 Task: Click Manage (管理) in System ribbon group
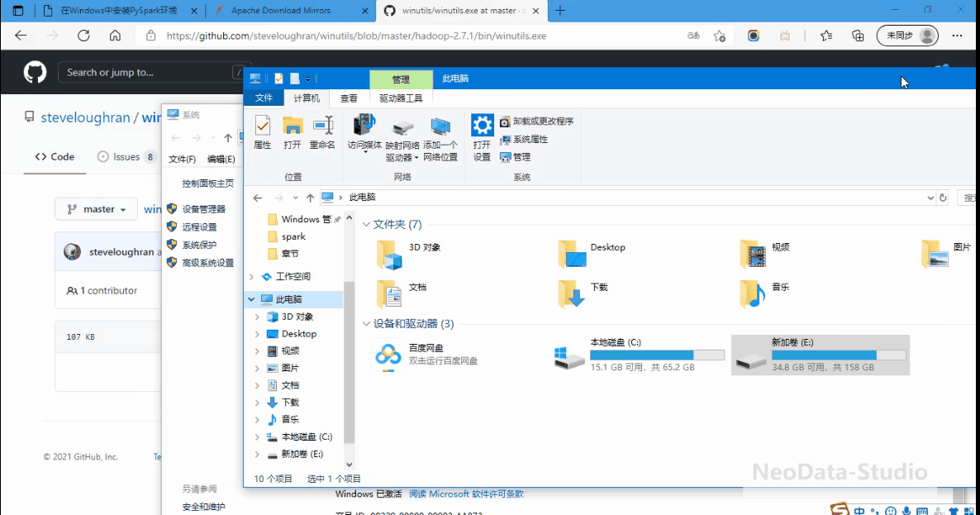[515, 158]
